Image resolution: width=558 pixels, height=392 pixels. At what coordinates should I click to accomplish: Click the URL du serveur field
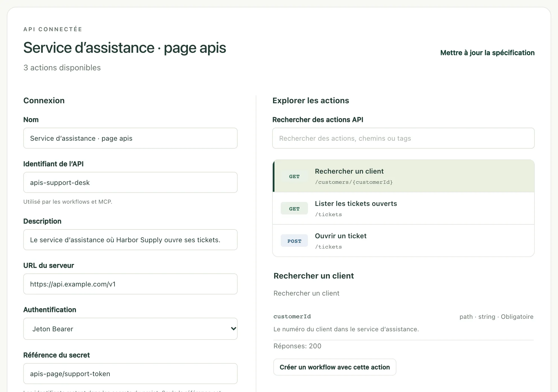point(130,284)
